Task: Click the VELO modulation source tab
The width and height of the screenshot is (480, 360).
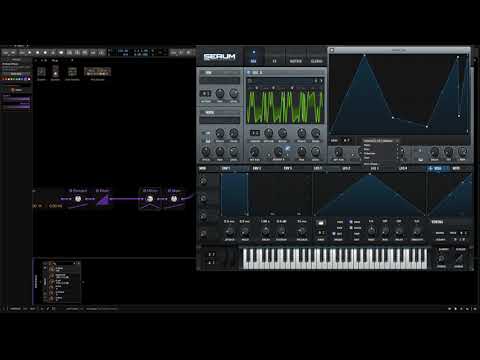Action: [437, 168]
